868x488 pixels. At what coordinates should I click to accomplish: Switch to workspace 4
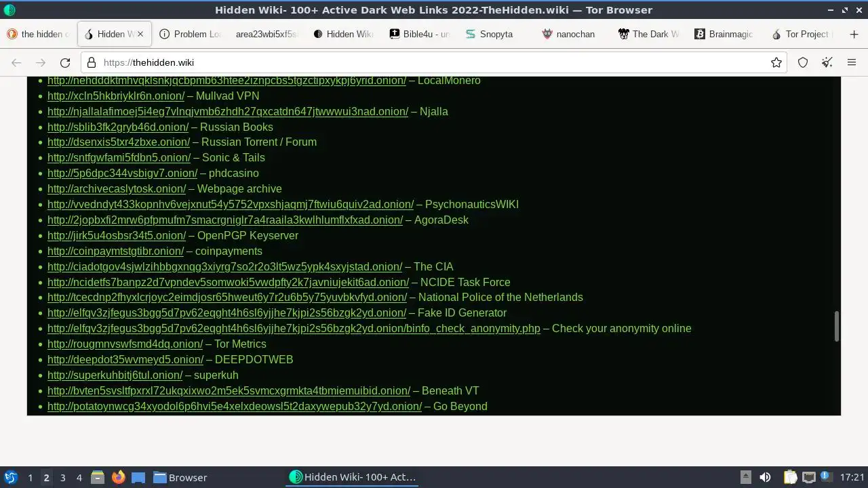[x=79, y=478]
